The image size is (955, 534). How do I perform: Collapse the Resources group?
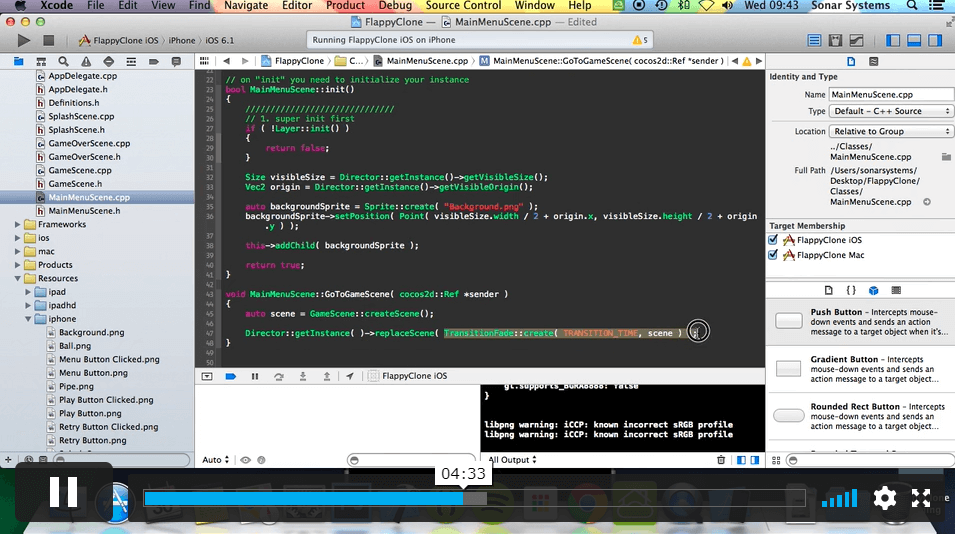coord(18,278)
